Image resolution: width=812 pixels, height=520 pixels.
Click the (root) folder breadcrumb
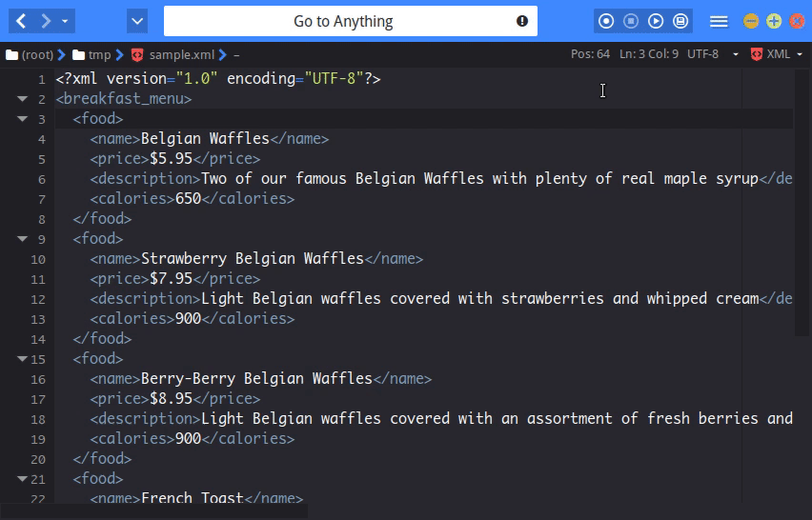point(30,54)
